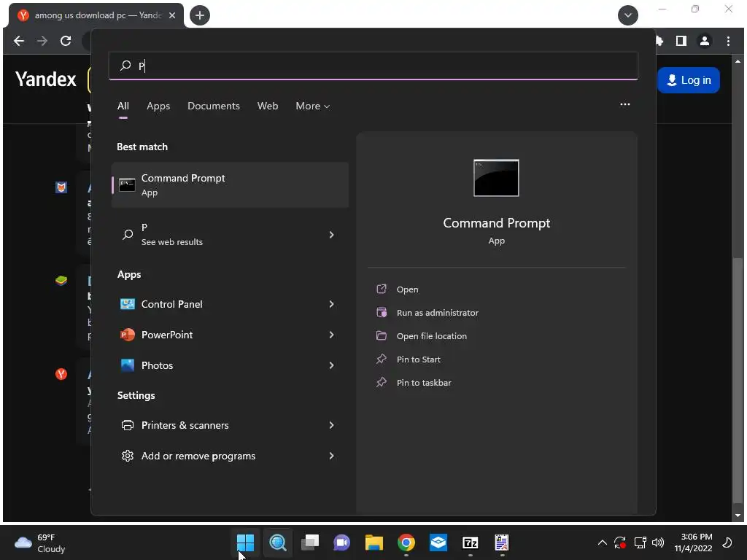
Task: Open Chrome side panel icon
Action: coord(681,41)
